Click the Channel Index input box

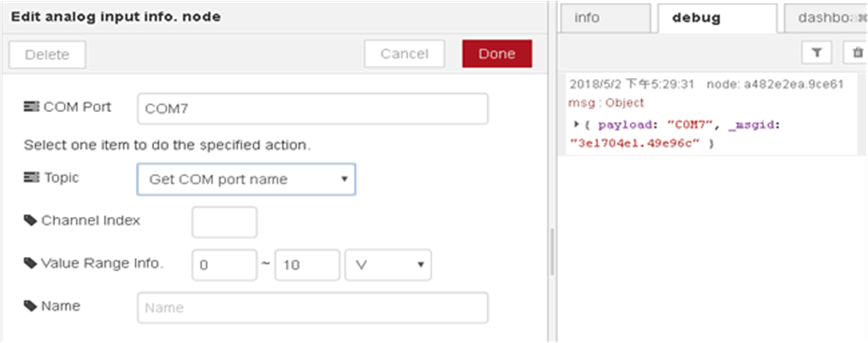click(224, 222)
